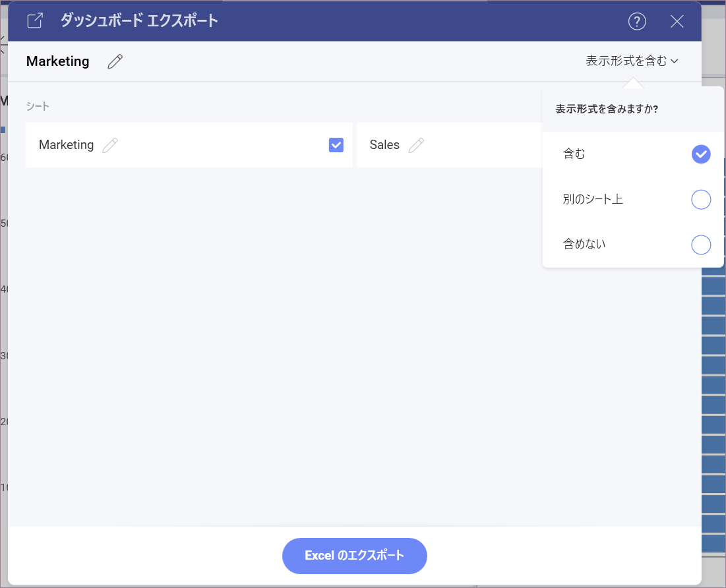Choose the 含めない radio option
This screenshot has height=588, width=726.
[701, 245]
